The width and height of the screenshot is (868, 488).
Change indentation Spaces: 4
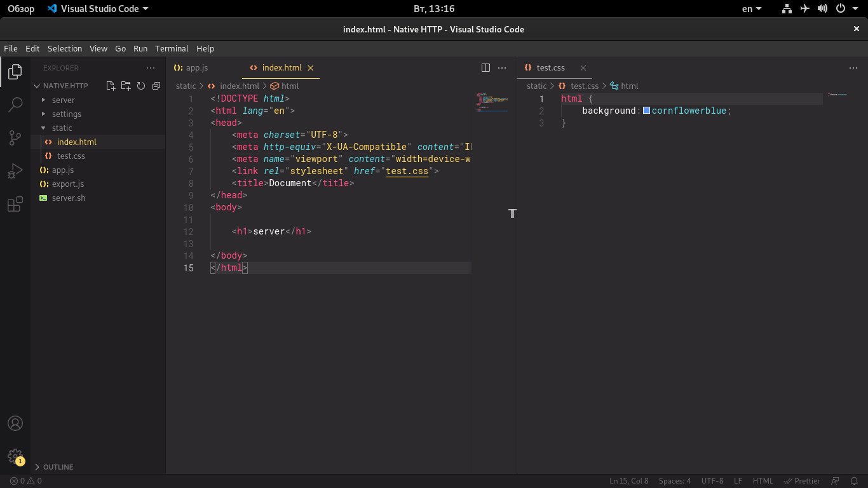click(675, 481)
